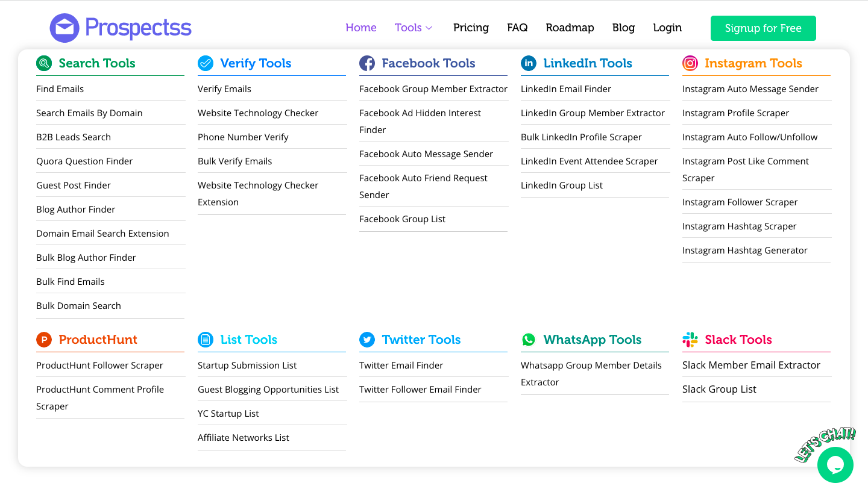
Task: Open the Find Emails tool link
Action: coord(60,89)
